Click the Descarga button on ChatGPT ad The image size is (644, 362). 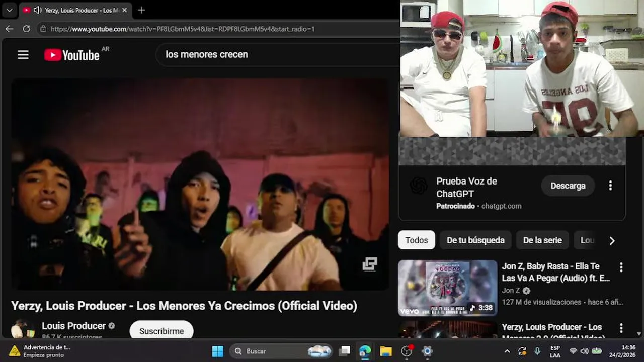pyautogui.click(x=568, y=186)
